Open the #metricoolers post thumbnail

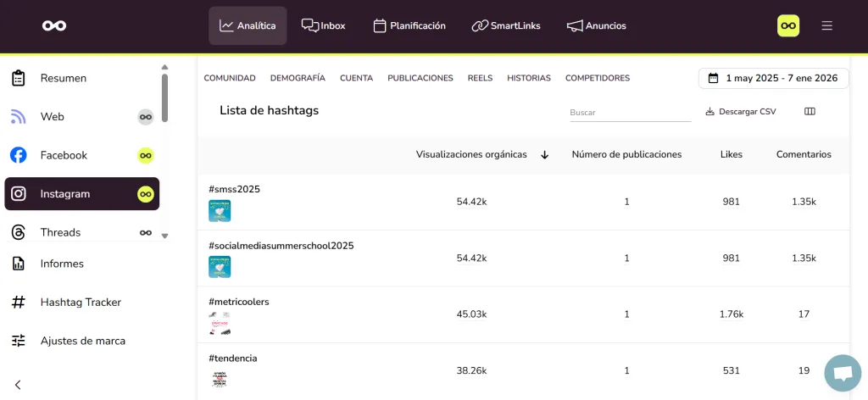[x=220, y=323]
